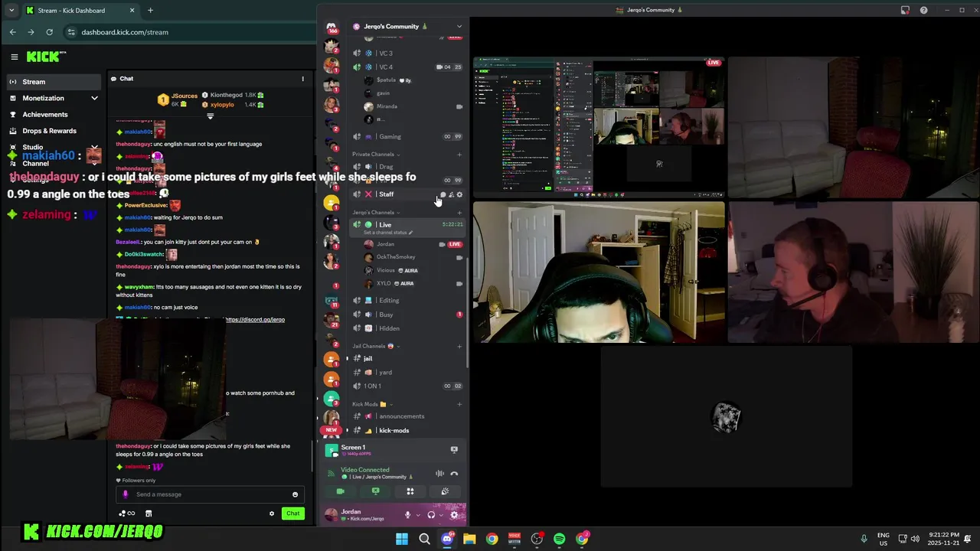Deafen Discord headphones
Viewport: 980px width, 551px height.
431,515
